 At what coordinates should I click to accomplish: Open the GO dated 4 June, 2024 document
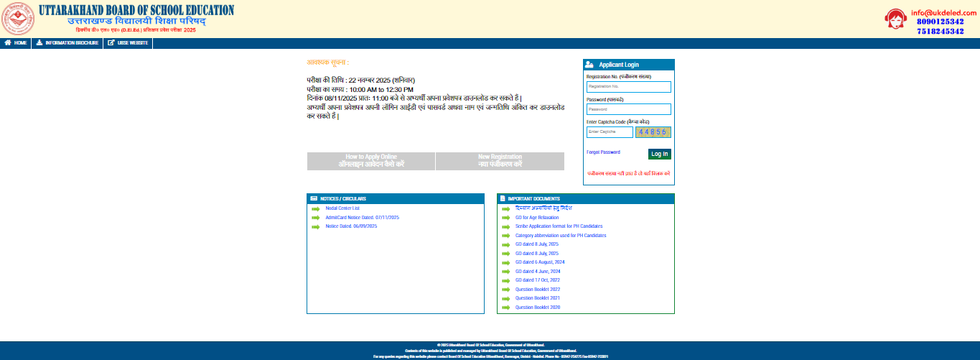(x=538, y=272)
